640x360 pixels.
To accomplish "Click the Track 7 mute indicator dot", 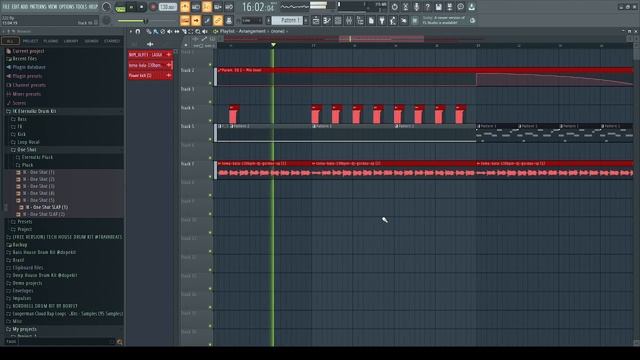I will pos(211,177).
